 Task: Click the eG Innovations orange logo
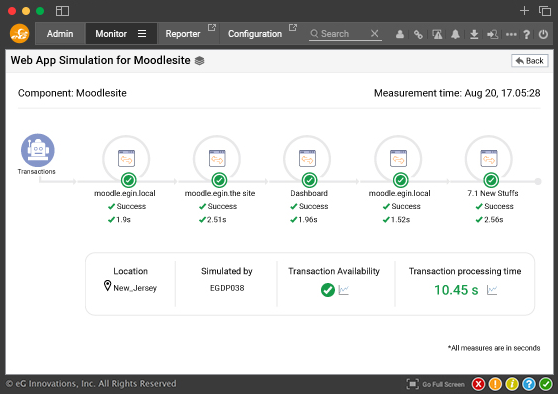[x=19, y=33]
